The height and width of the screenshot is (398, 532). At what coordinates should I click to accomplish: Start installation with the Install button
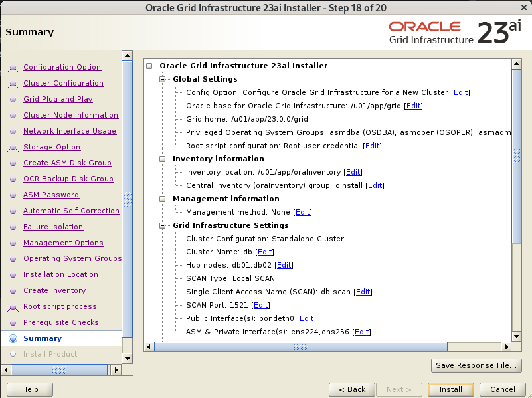[450, 389]
